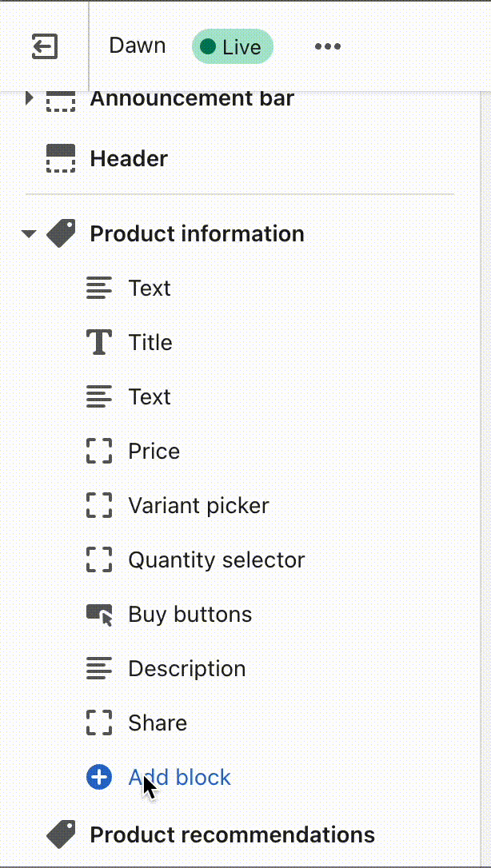
Task: Select the Text block under Title
Action: (x=149, y=396)
